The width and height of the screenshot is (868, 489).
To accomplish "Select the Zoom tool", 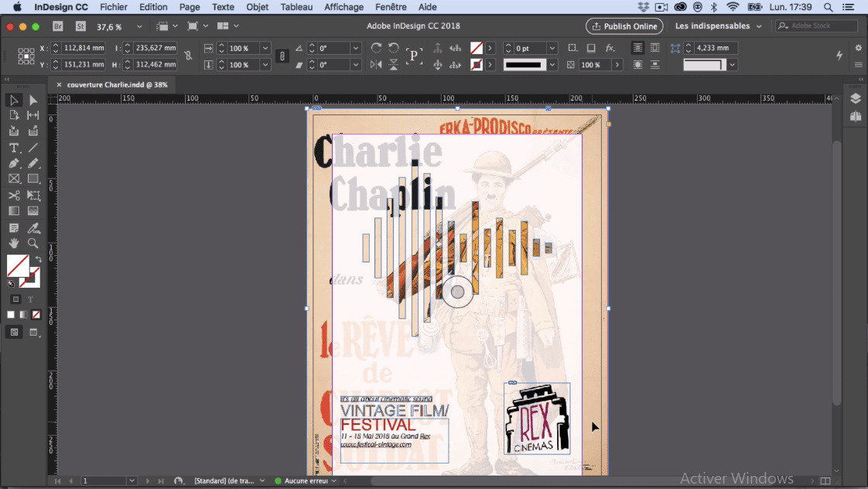I will pyautogui.click(x=33, y=243).
